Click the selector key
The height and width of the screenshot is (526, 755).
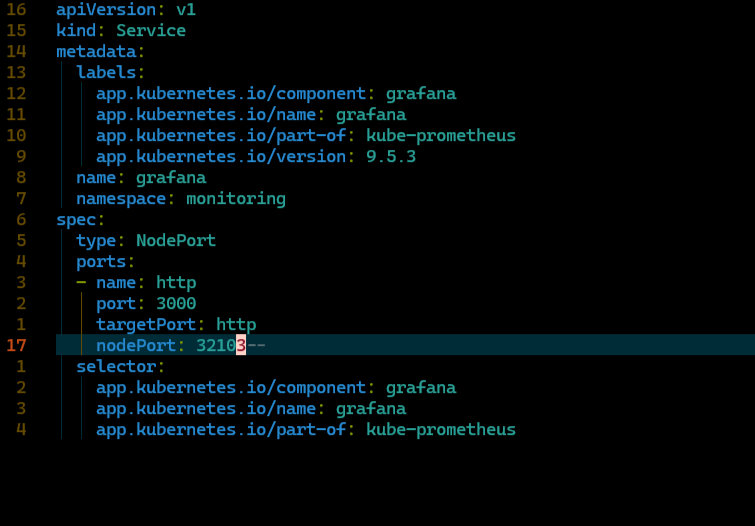click(x=117, y=367)
